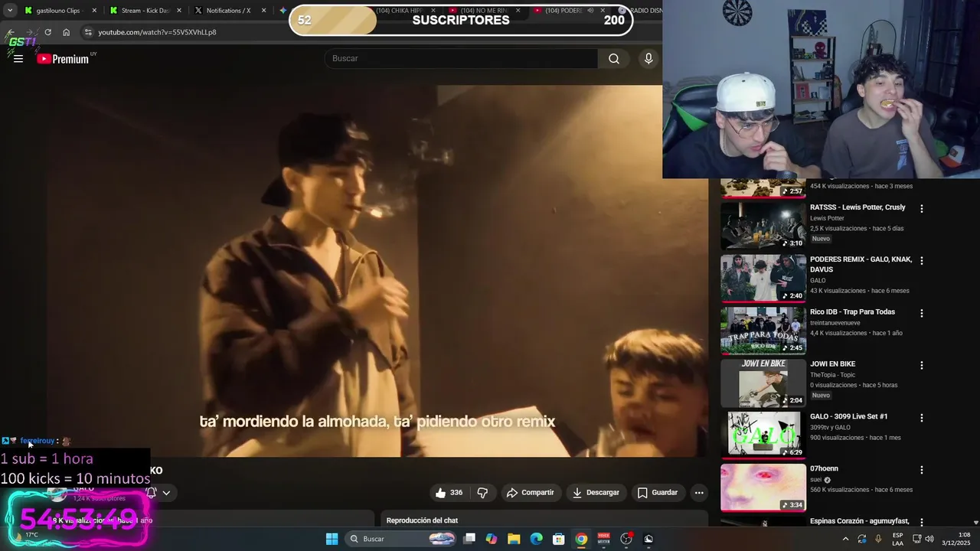Viewport: 980px width, 551px height.
Task: Open File Explorer from taskbar
Action: click(x=514, y=539)
